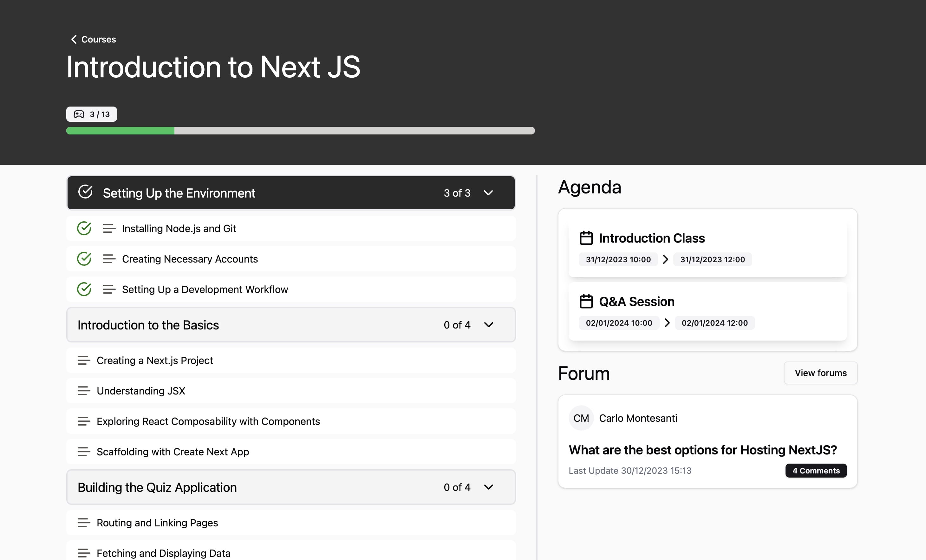This screenshot has width=926, height=560.
Task: Collapse the Setting Up the Environment section
Action: click(x=489, y=193)
